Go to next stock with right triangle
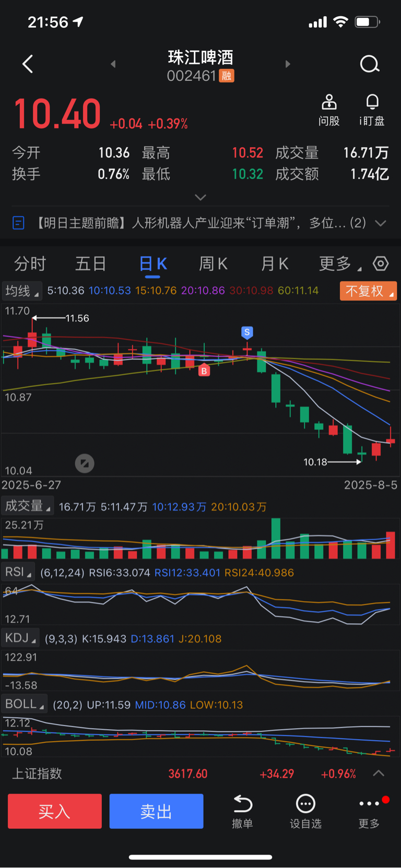The width and height of the screenshot is (401, 868). coord(288,64)
